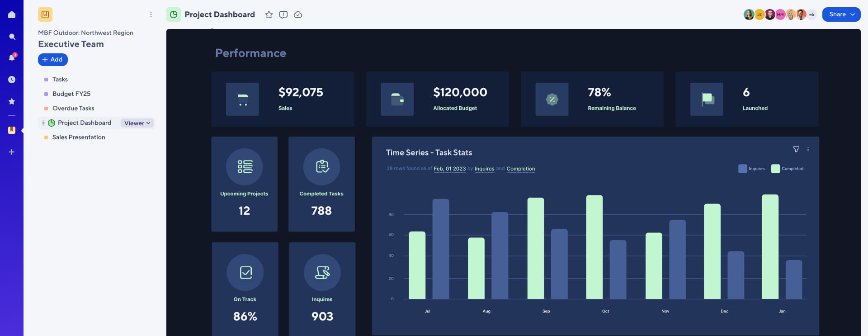Click the Launched flag icon
Viewport: 868px width, 336px height.
point(707,99)
